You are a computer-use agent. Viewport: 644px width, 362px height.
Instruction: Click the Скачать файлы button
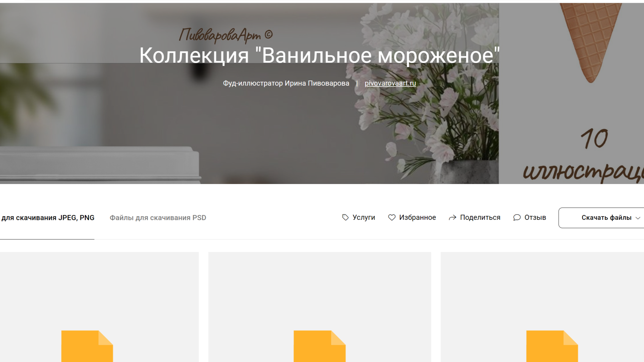[601, 218]
